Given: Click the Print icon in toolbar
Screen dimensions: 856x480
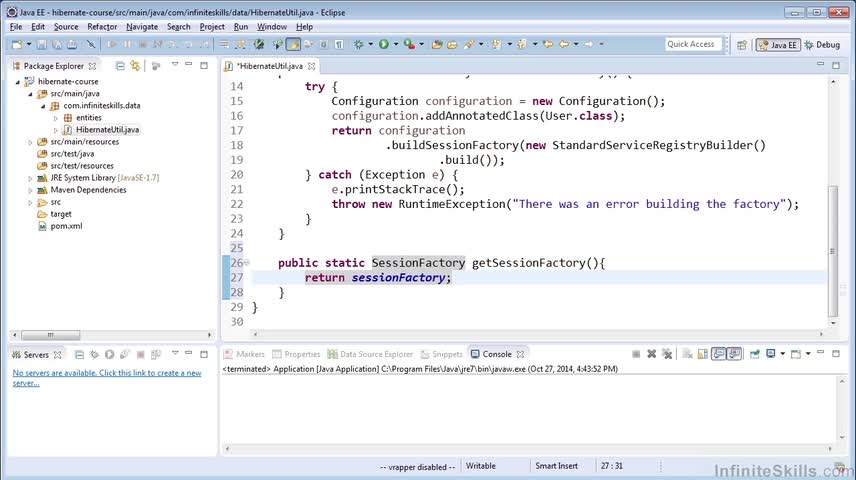Looking at the screenshot, I should [x=72, y=44].
